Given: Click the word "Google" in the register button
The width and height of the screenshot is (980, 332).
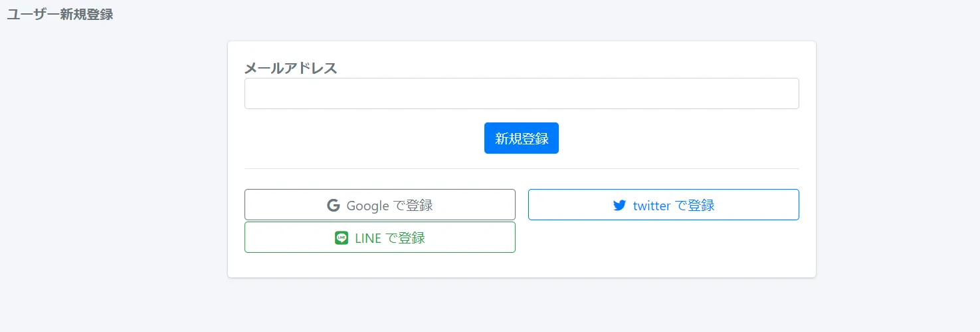Looking at the screenshot, I should point(367,206).
